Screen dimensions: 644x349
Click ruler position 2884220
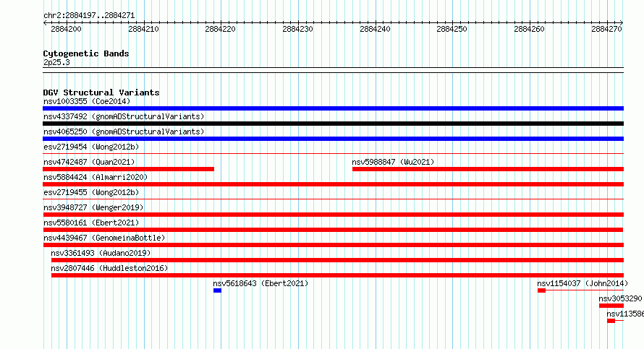click(x=221, y=29)
